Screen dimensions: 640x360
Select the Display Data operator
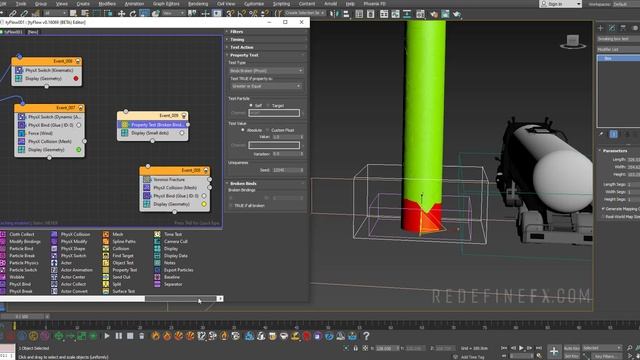tap(171, 256)
